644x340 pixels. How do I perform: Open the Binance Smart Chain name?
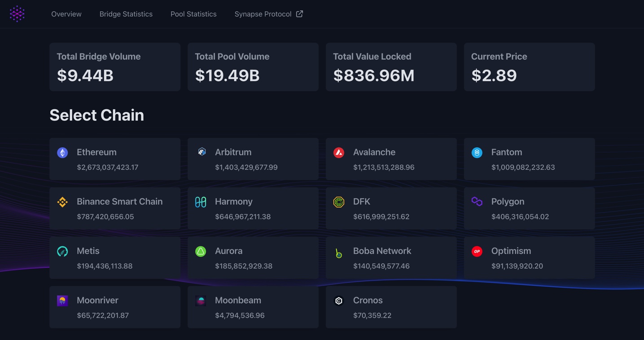(x=120, y=202)
